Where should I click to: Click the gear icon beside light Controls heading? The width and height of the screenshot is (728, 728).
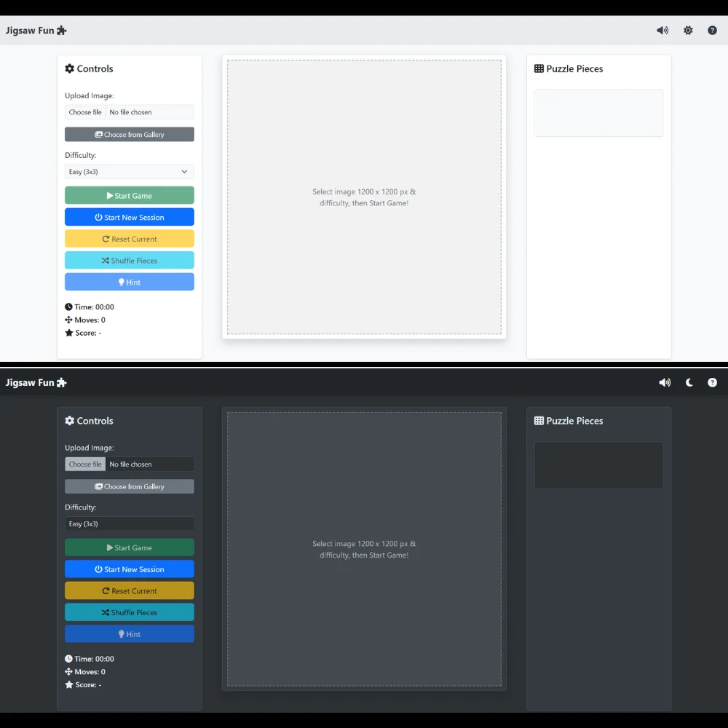70,68
